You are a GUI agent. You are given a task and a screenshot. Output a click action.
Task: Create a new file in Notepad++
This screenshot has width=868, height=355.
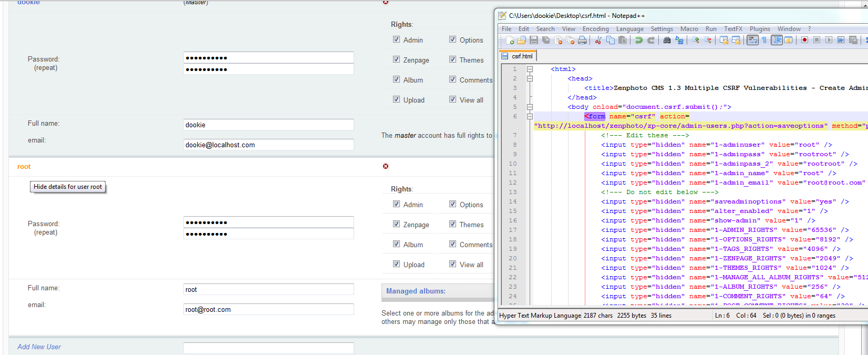[x=510, y=40]
